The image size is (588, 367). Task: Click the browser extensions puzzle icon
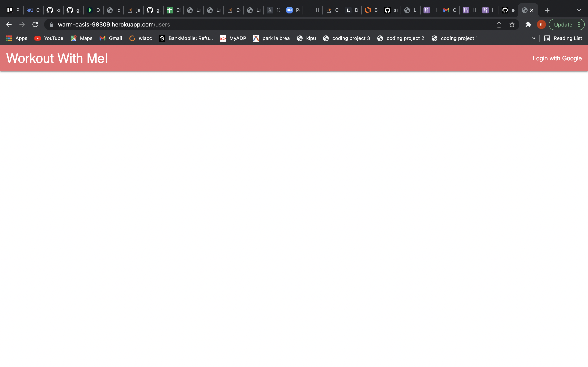point(528,24)
